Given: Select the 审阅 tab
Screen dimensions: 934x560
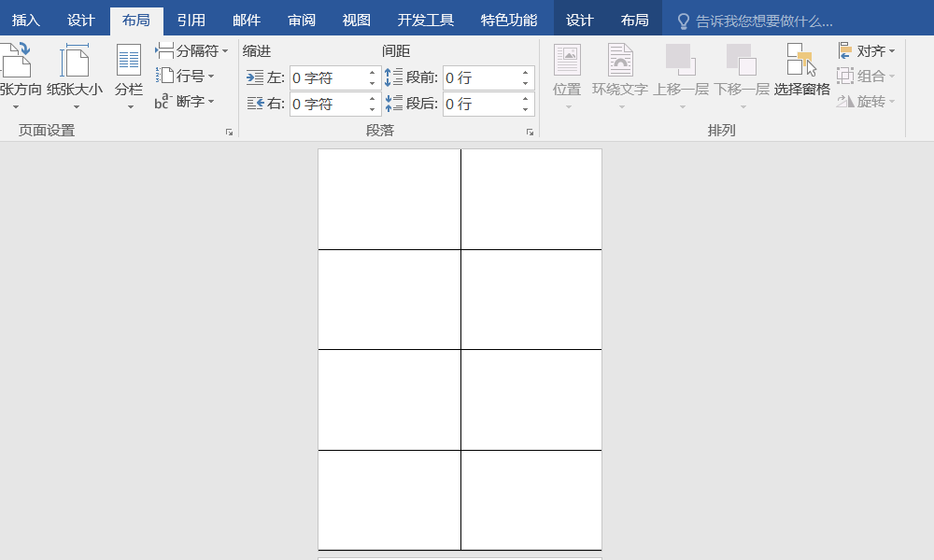Looking at the screenshot, I should pyautogui.click(x=301, y=19).
